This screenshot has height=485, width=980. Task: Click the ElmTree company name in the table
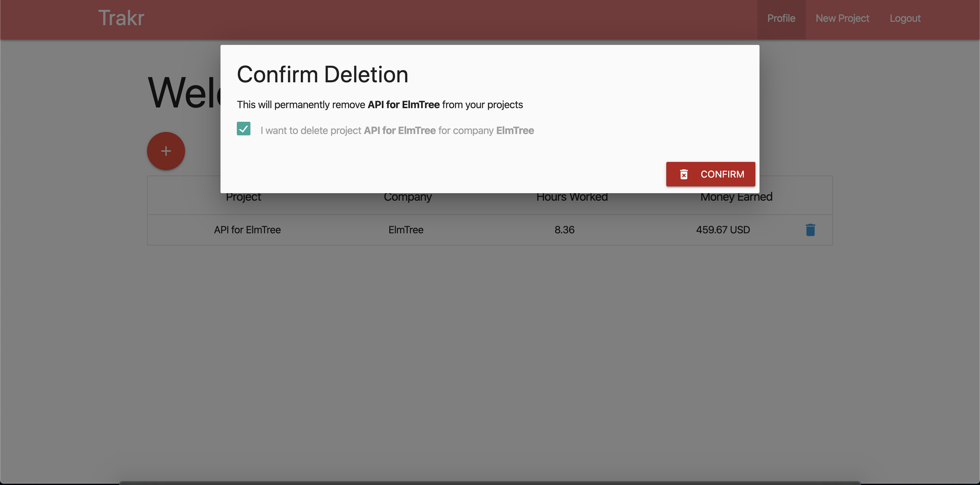[406, 230]
